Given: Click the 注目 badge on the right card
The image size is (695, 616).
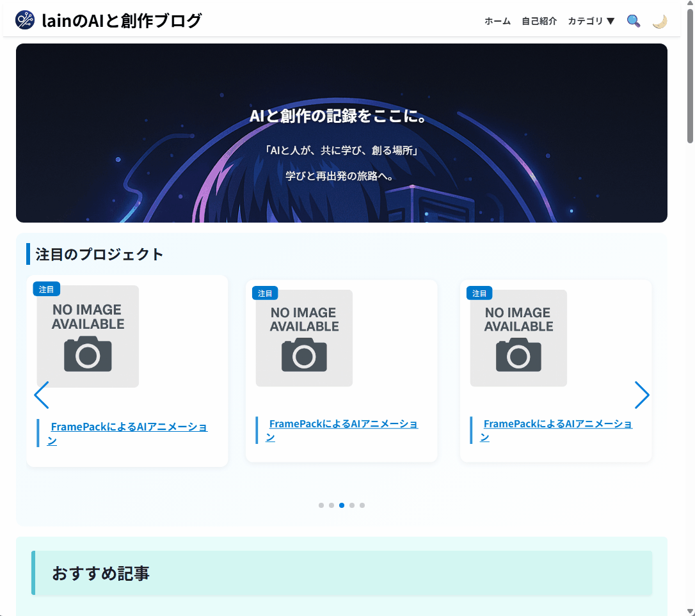Looking at the screenshot, I should pos(479,294).
